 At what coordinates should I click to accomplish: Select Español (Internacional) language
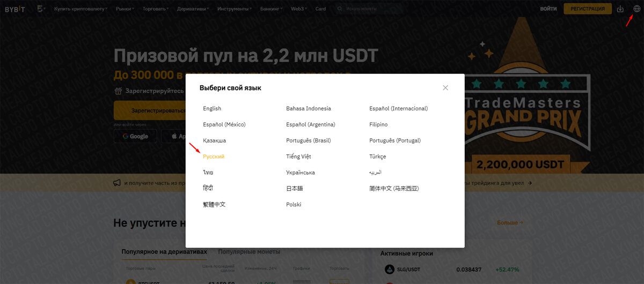pos(399,108)
